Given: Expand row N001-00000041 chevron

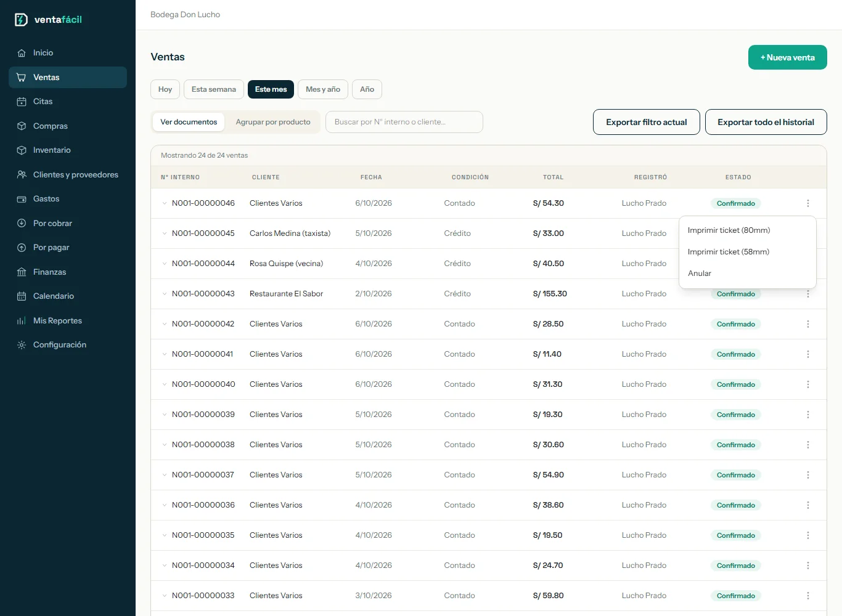Looking at the screenshot, I should 165,354.
